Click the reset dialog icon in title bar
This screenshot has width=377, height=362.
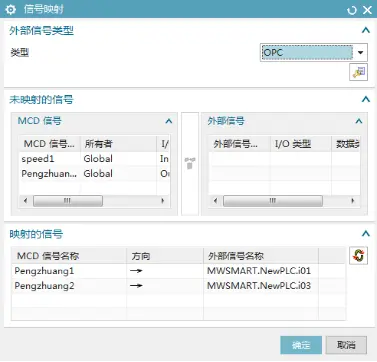(352, 10)
